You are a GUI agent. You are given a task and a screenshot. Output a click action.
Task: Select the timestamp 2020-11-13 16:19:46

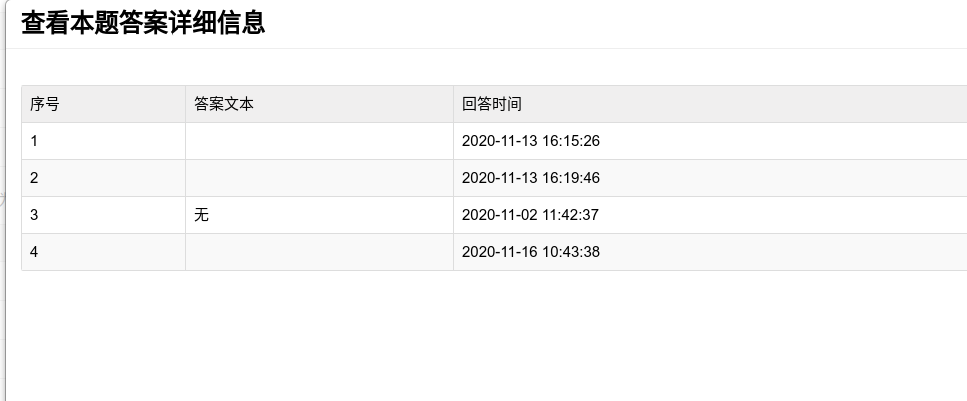[531, 178]
